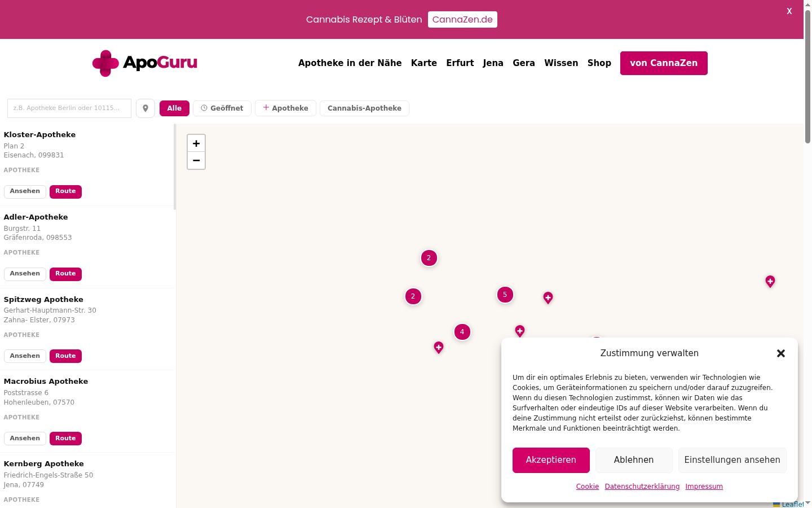
Task: Select pharmacy pin below-left of cluster 4
Action: (439, 347)
